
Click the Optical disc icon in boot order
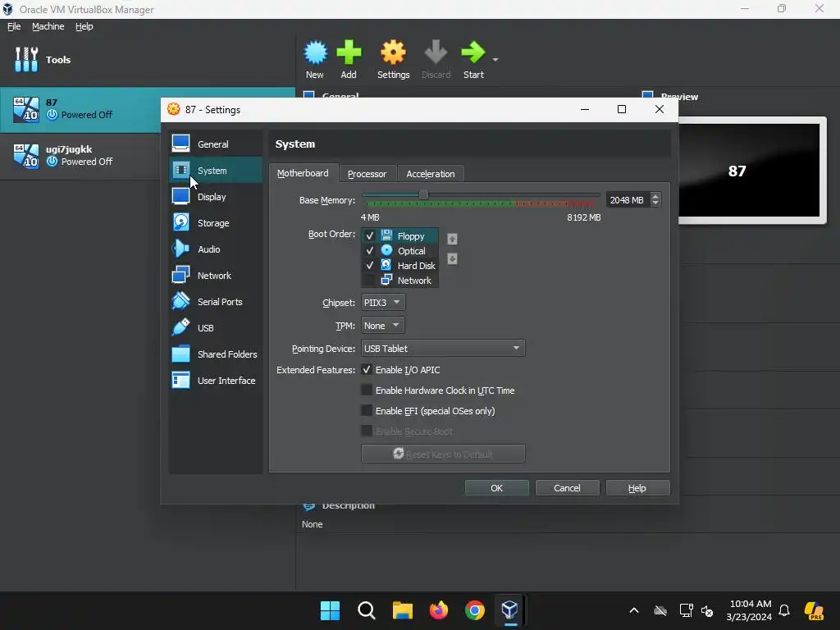[x=386, y=250]
